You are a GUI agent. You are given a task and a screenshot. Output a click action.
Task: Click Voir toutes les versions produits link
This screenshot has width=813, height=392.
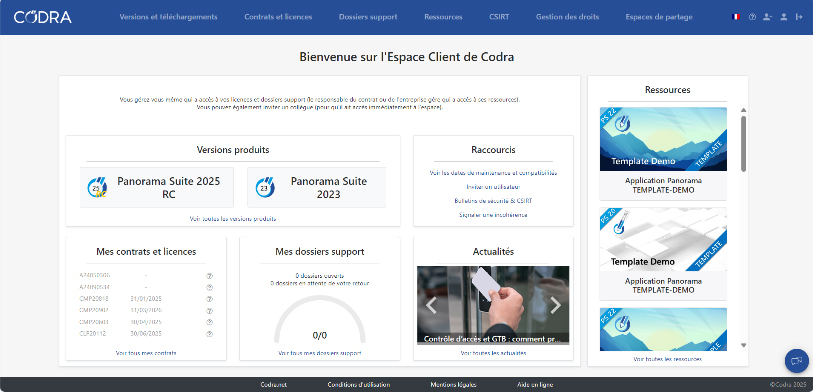(233, 219)
